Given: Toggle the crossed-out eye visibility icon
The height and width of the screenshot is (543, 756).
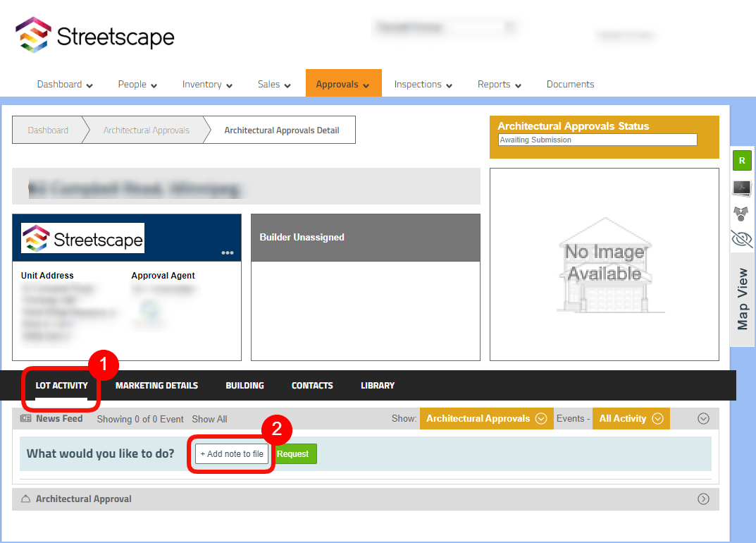Looking at the screenshot, I should pos(742,239).
